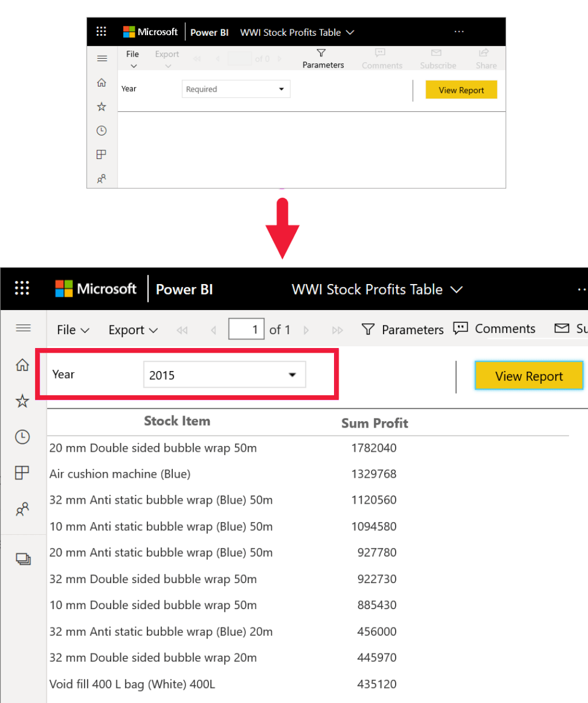Click the Stock Item column header

177,421
